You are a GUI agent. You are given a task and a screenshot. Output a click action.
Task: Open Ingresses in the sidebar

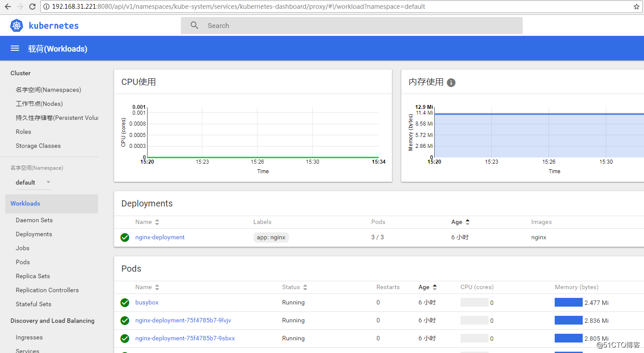pyautogui.click(x=29, y=337)
